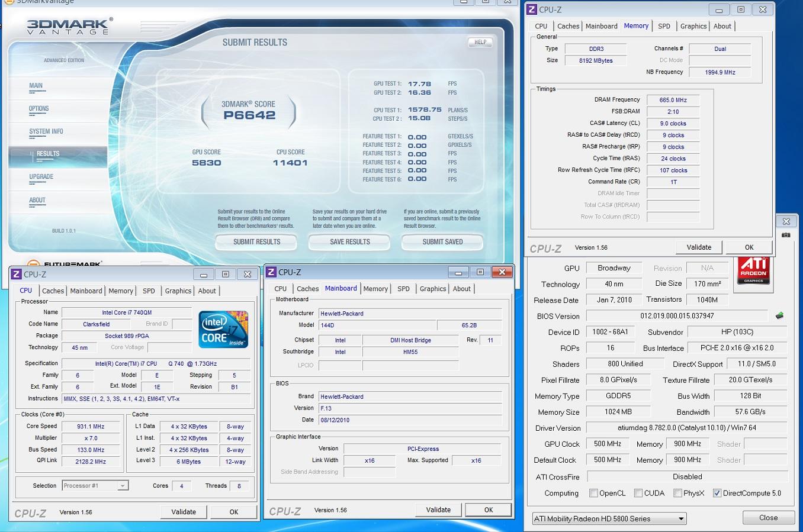Open ABOUT in 3DMark sidebar

37,200
